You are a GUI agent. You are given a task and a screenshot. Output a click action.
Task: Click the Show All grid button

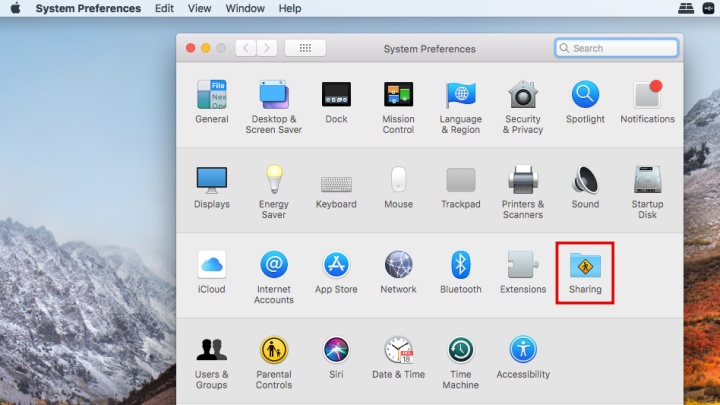[x=305, y=48]
